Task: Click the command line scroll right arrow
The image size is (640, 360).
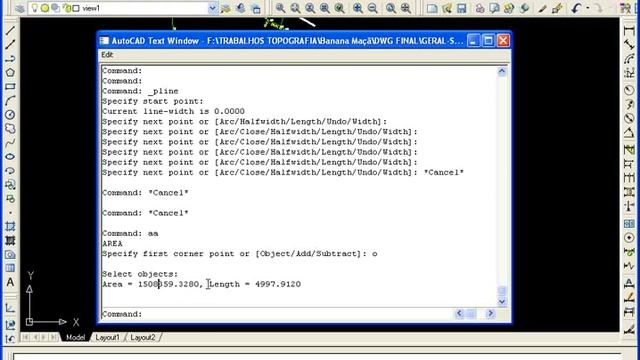Action: [490, 313]
